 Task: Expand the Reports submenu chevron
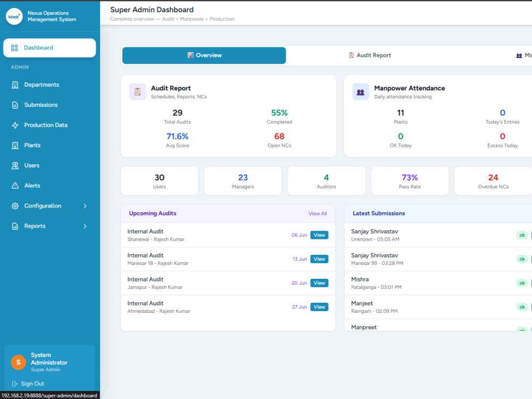click(x=85, y=226)
